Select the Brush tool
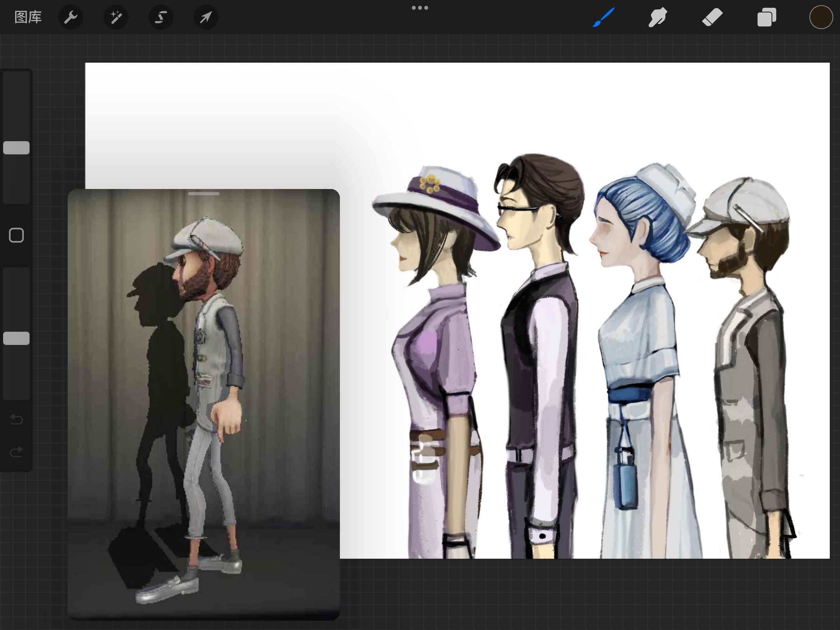The height and width of the screenshot is (630, 840). (604, 17)
